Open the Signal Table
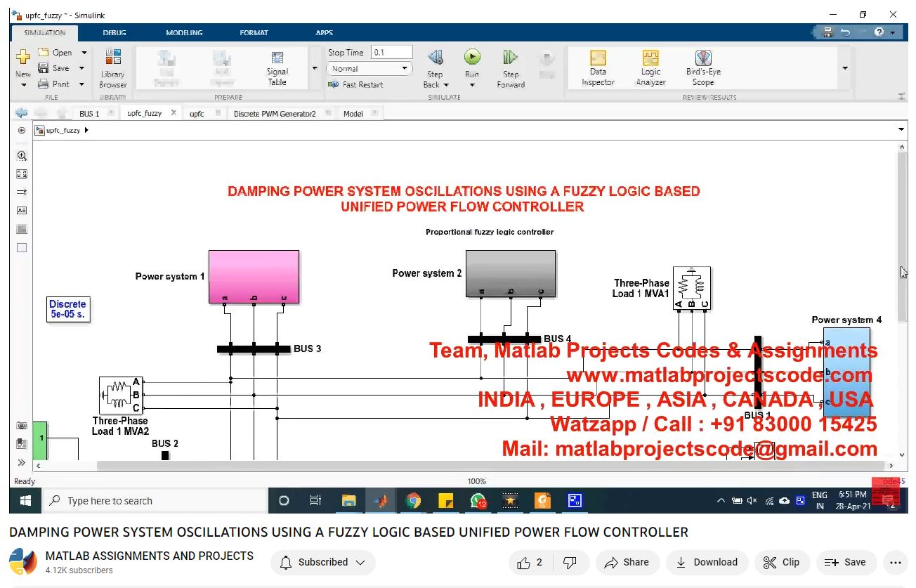The height and width of the screenshot is (588, 916). (277, 68)
